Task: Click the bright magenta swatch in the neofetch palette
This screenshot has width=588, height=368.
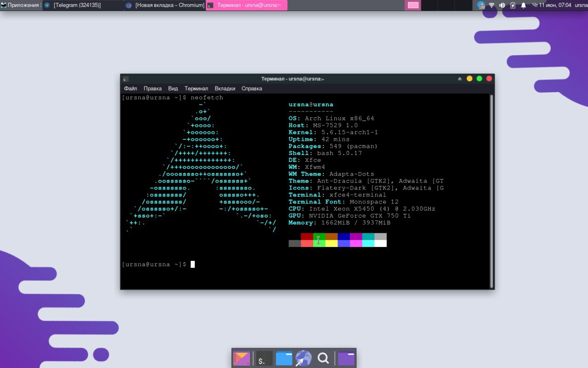Action: click(356, 243)
